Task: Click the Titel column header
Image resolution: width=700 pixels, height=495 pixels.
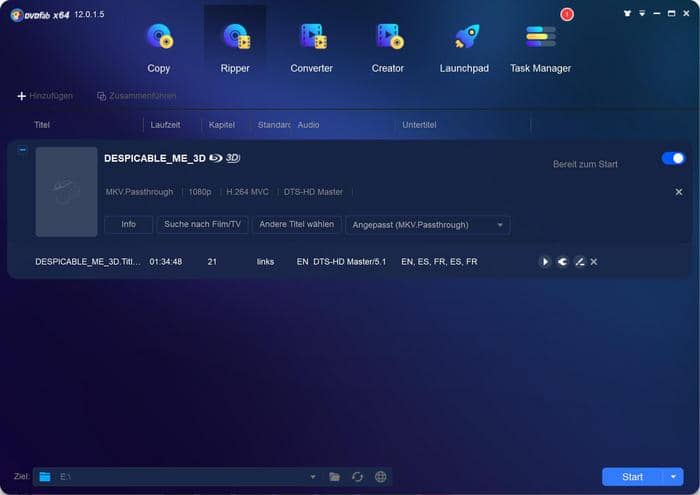Action: tap(42, 125)
